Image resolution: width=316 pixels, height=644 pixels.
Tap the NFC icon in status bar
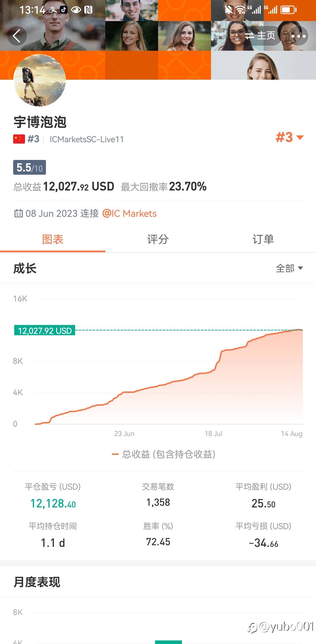[x=88, y=10]
